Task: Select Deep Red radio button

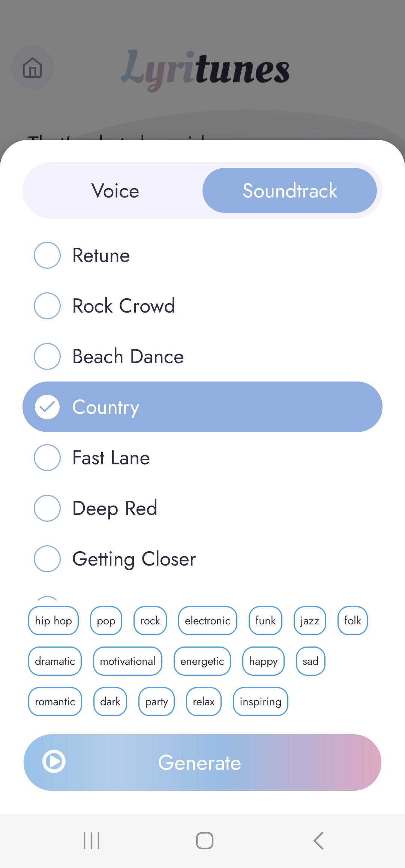Action: 47,508
